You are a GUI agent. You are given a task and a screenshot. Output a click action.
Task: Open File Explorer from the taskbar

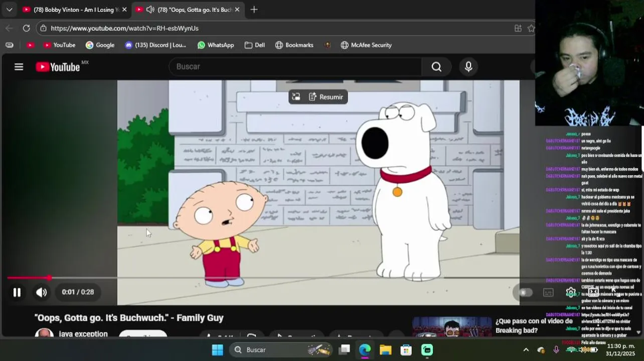click(x=385, y=349)
